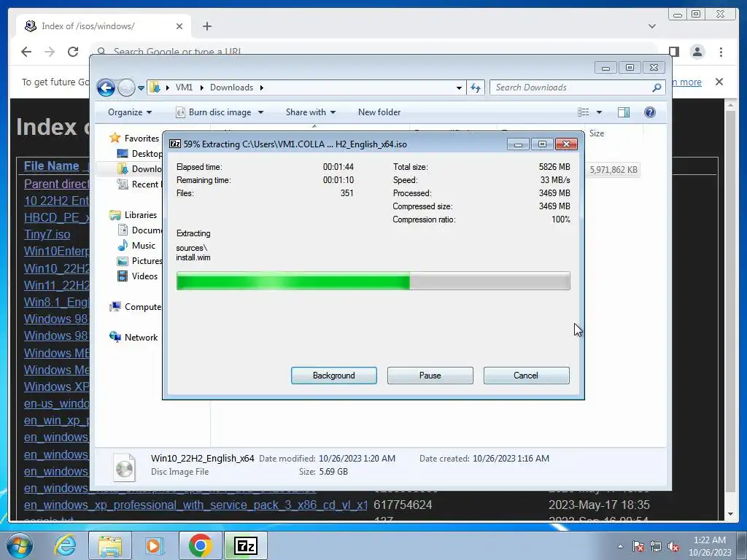Image resolution: width=747 pixels, height=560 pixels.
Task: Open the Parent directory link
Action: [56, 184]
